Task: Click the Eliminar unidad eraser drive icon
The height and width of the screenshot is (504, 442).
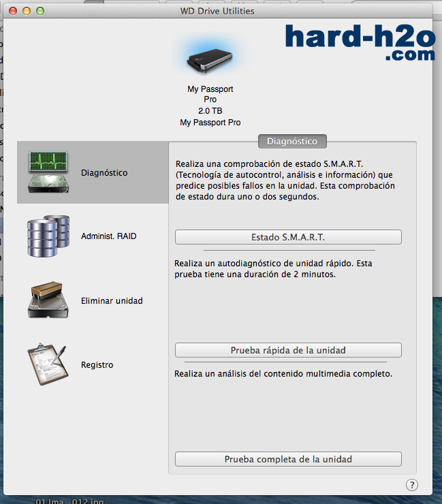Action: tap(48, 300)
